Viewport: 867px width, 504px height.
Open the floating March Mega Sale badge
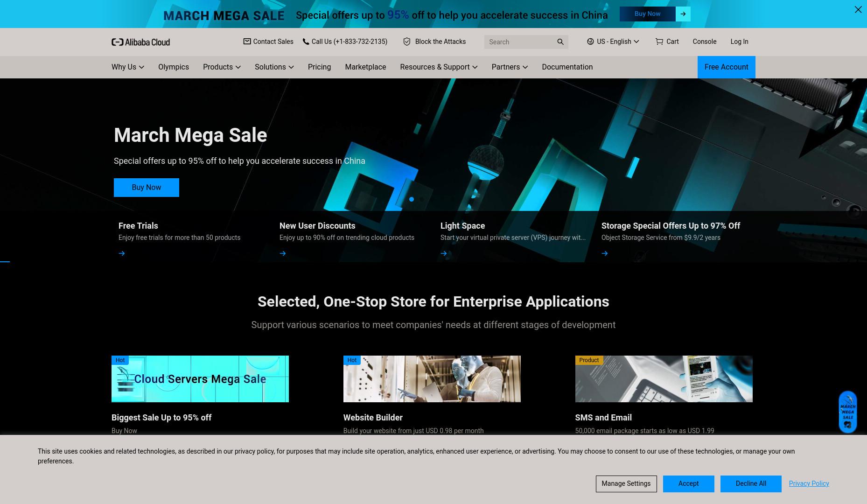(x=848, y=412)
